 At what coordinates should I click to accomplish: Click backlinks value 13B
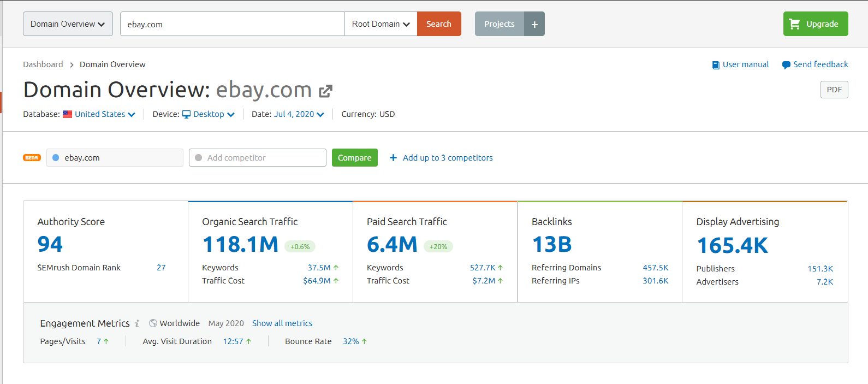pyautogui.click(x=552, y=244)
